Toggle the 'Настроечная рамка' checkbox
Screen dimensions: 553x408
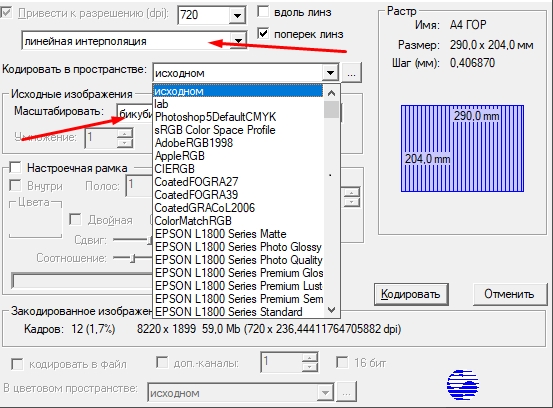point(15,168)
